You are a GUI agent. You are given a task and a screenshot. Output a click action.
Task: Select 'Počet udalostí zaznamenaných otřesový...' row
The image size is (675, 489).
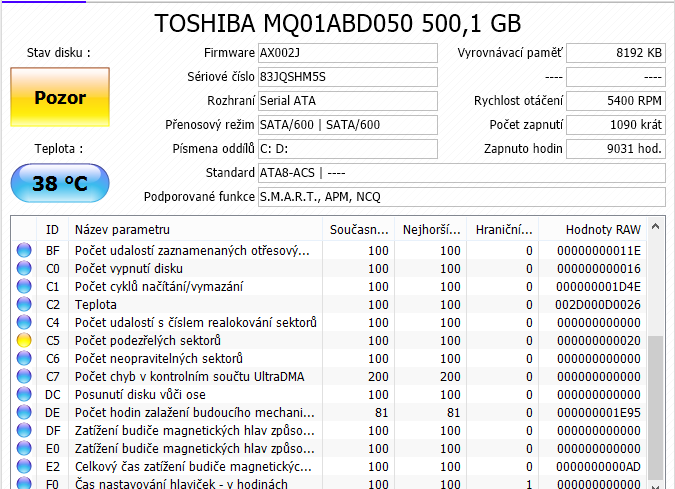329,251
